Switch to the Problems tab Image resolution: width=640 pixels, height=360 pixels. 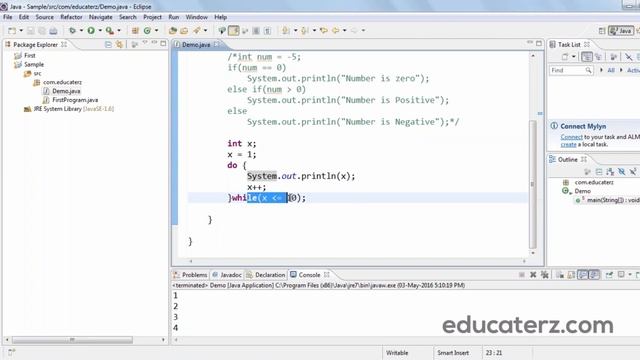[190, 275]
